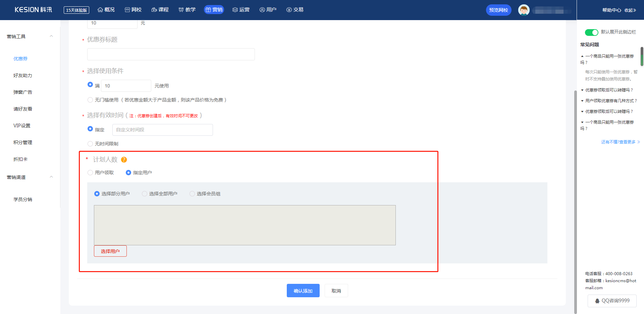Expand FAQ 用户领取优惠券有几种方式

click(610, 101)
